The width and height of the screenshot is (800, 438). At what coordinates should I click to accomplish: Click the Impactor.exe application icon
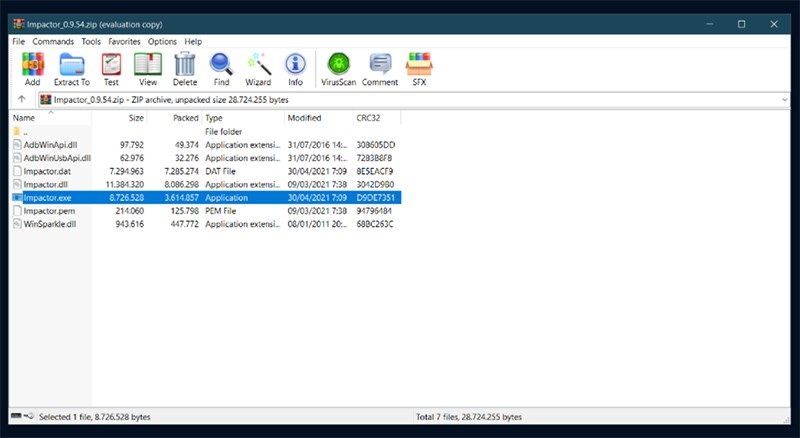17,198
